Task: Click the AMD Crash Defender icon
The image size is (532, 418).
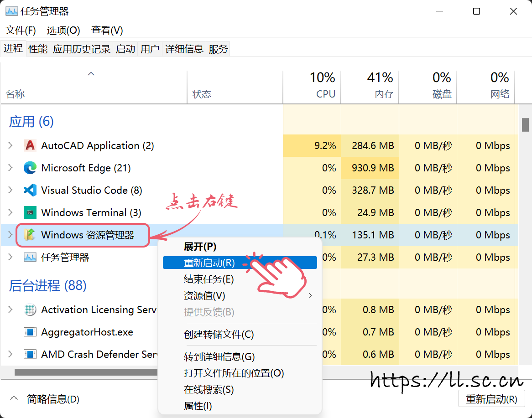Action: (30, 354)
